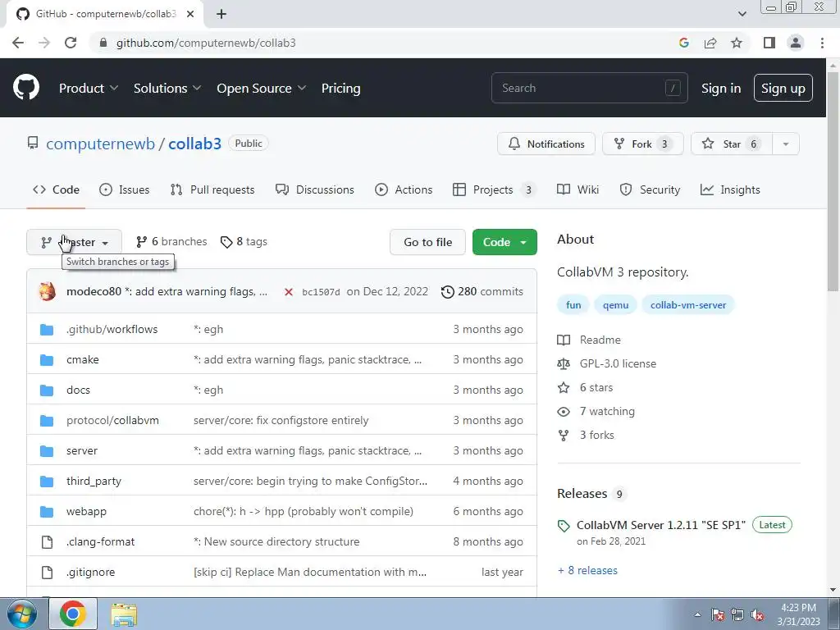
Task: Bookmark this page with the star icon
Action: tap(737, 43)
